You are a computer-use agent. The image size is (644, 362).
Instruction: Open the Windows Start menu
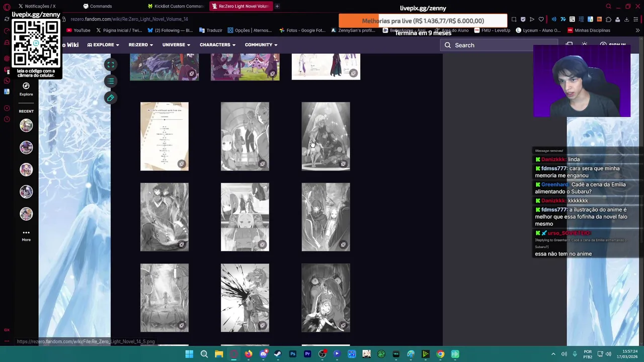(189, 354)
